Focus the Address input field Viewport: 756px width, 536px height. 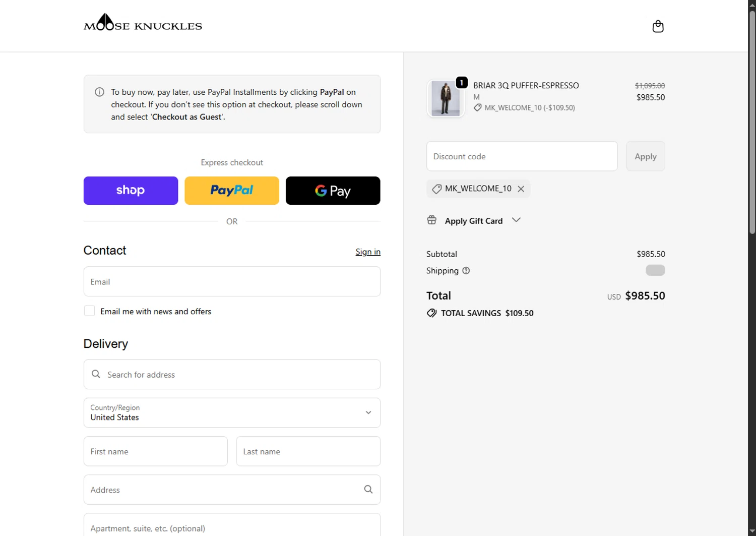(232, 490)
